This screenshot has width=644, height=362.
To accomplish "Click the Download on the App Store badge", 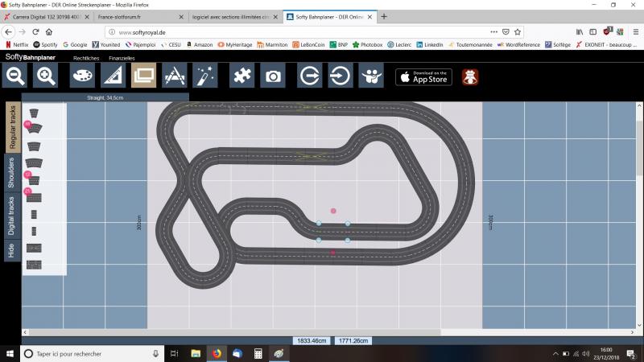I will point(423,76).
